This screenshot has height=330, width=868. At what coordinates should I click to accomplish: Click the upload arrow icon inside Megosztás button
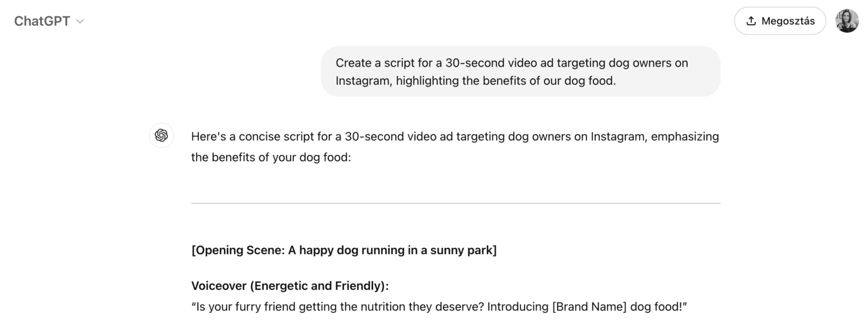(x=751, y=20)
